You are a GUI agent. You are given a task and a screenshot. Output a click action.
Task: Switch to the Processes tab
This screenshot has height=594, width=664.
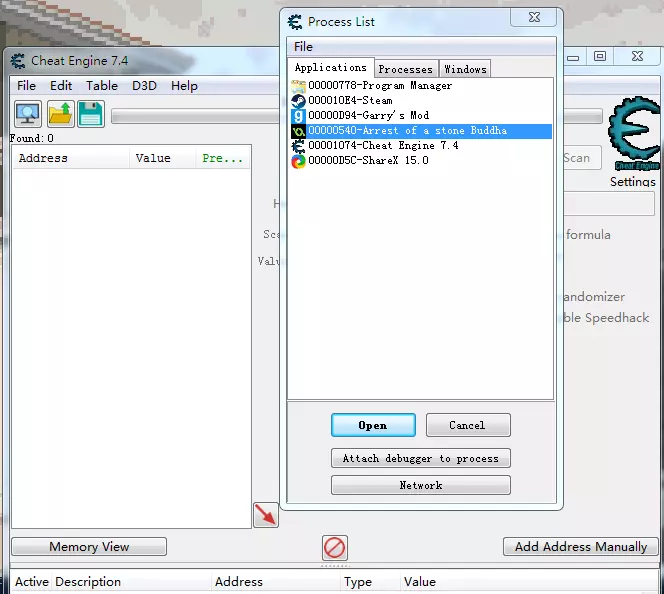pyautogui.click(x=406, y=69)
